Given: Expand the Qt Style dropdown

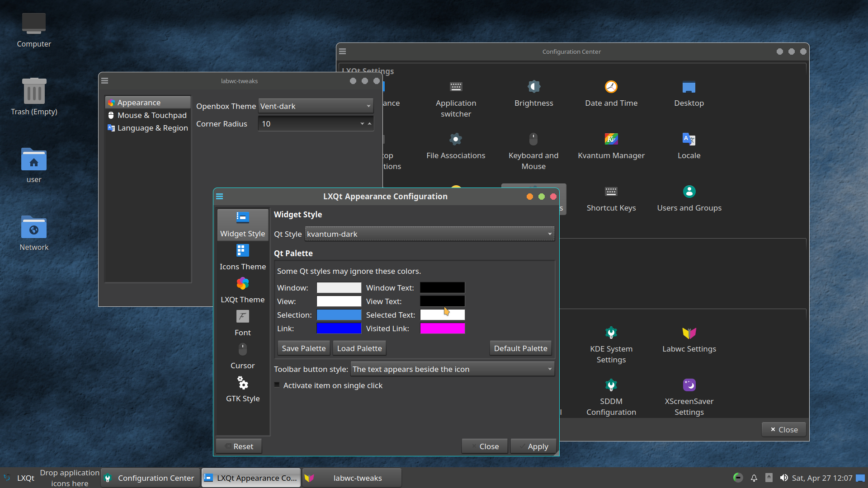Looking at the screenshot, I should click(429, 234).
